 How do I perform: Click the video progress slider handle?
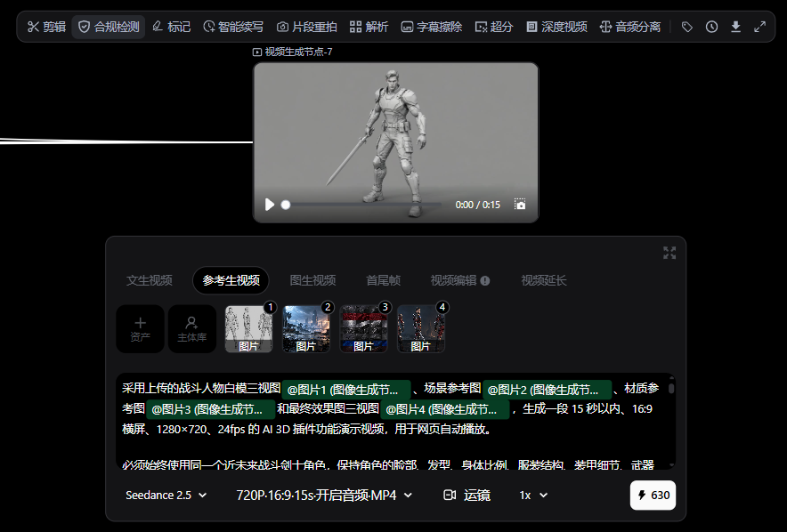(286, 205)
